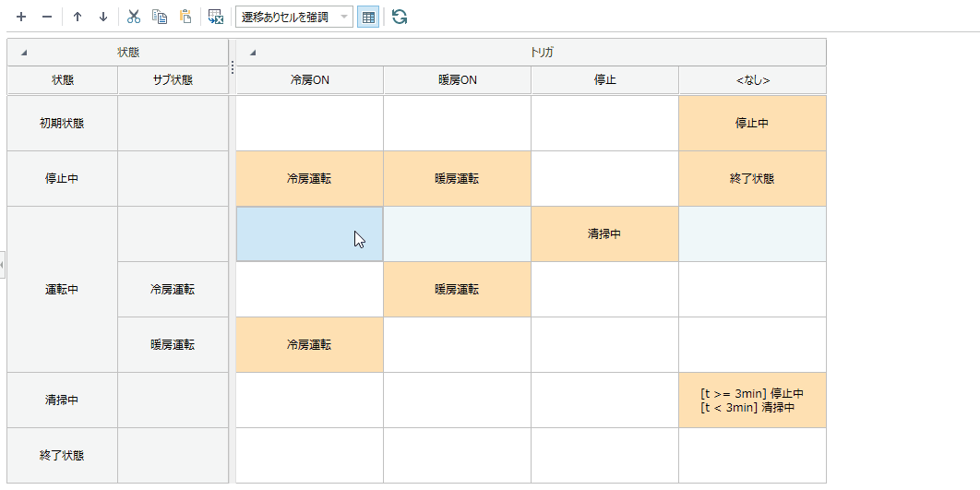The height and width of the screenshot is (490, 980).
Task: Click the scissors cut icon
Action: coord(134,17)
